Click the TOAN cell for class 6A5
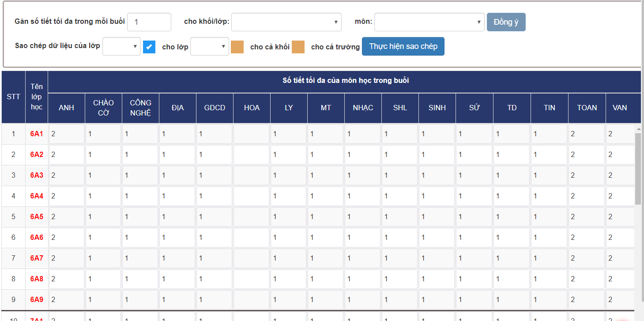Viewport: 644px width, 321px height. (586, 217)
